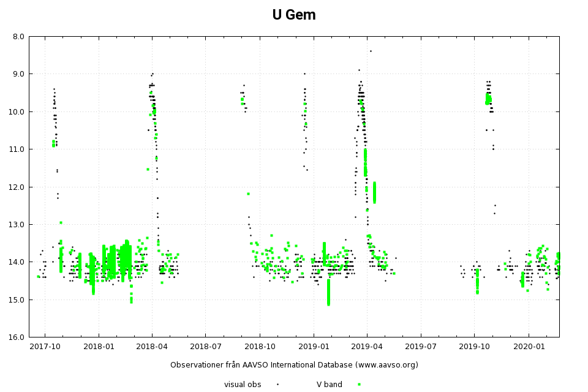
Task: Click the 2017-10 date label
Action: pos(45,347)
